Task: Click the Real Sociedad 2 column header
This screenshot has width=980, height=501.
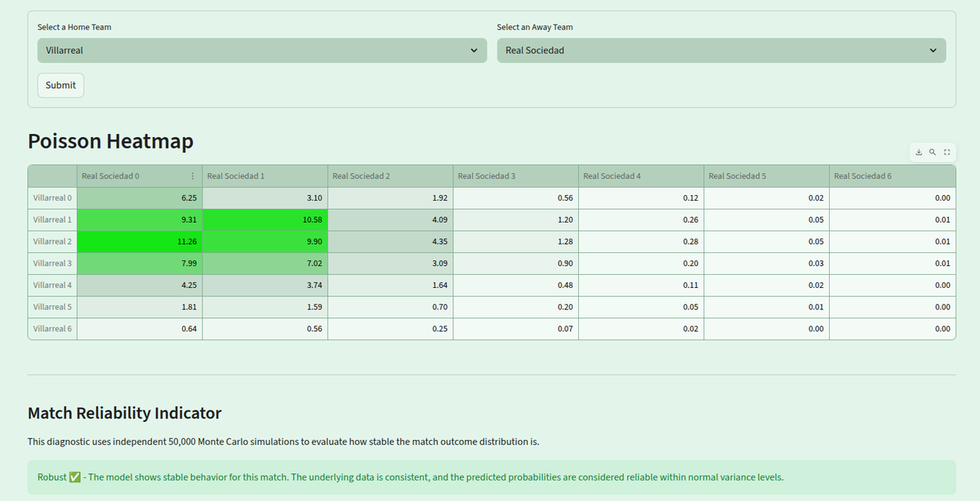Action: click(x=390, y=176)
